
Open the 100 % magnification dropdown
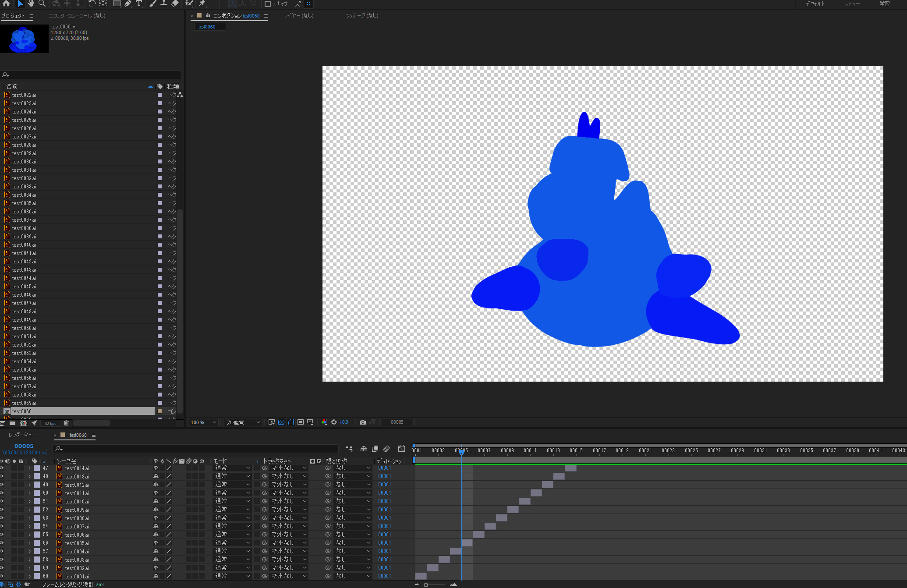click(203, 422)
